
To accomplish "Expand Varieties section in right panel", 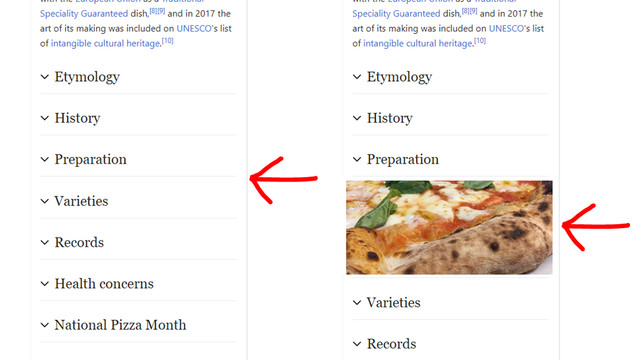I will (357, 302).
